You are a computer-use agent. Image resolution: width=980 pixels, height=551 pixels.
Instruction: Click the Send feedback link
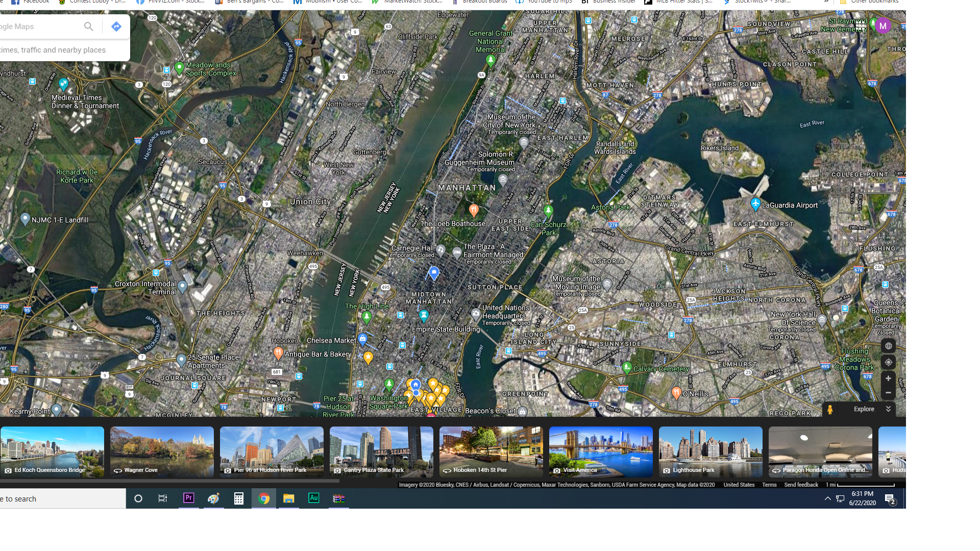801,485
